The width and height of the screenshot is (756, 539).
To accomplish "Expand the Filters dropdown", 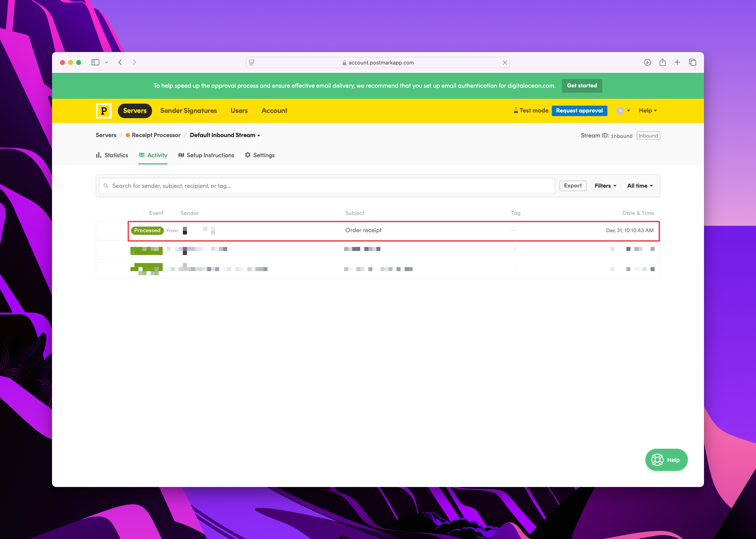I will [x=605, y=186].
